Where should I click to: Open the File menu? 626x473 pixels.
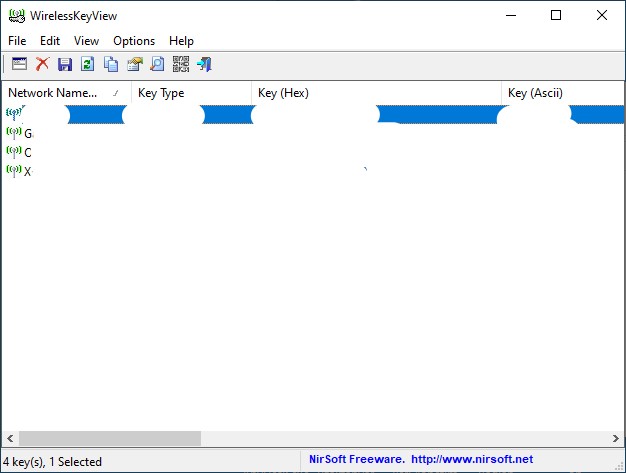[x=17, y=41]
